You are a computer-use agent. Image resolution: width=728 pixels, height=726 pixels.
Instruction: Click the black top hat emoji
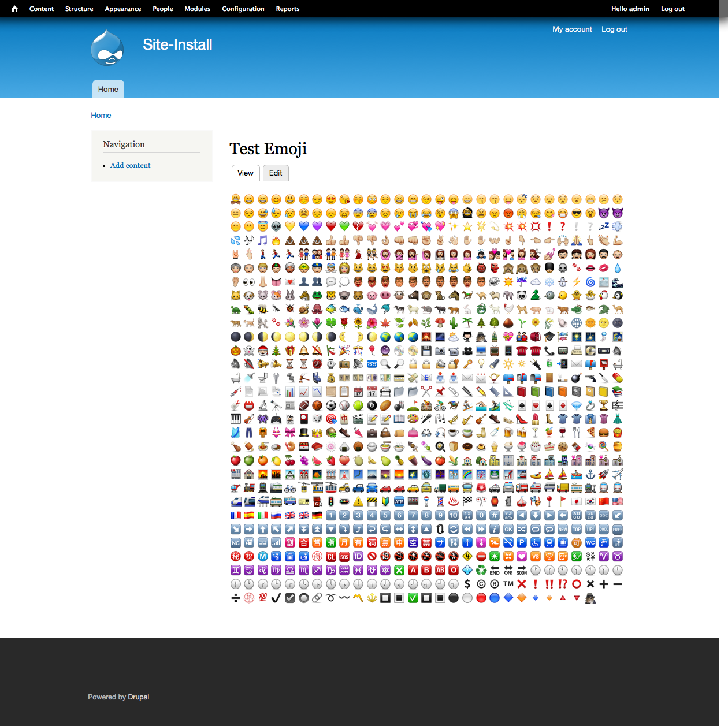point(303,433)
